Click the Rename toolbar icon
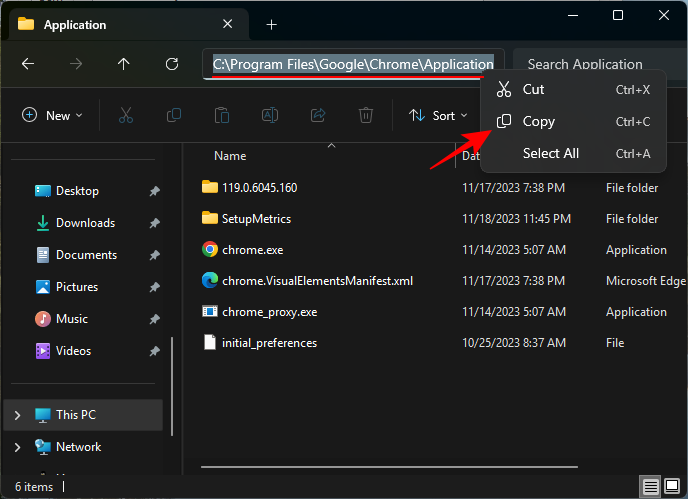This screenshot has height=499, width=688. pyautogui.click(x=270, y=115)
